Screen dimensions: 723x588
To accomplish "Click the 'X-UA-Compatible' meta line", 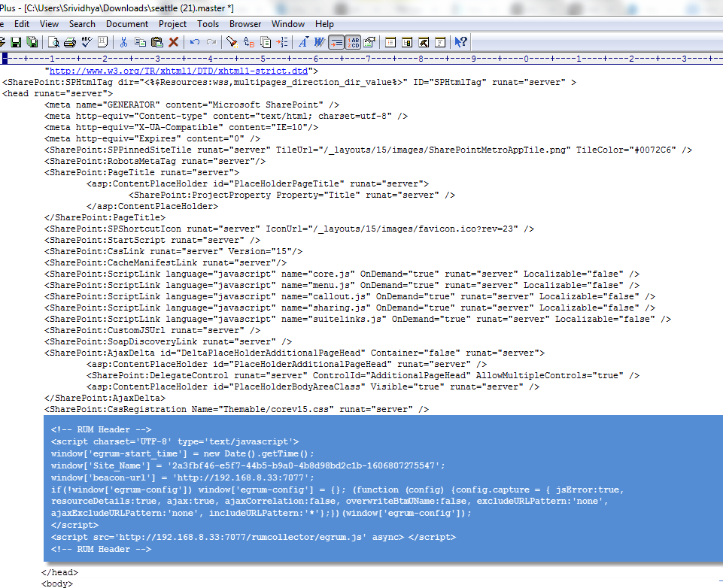I will tap(181, 128).
